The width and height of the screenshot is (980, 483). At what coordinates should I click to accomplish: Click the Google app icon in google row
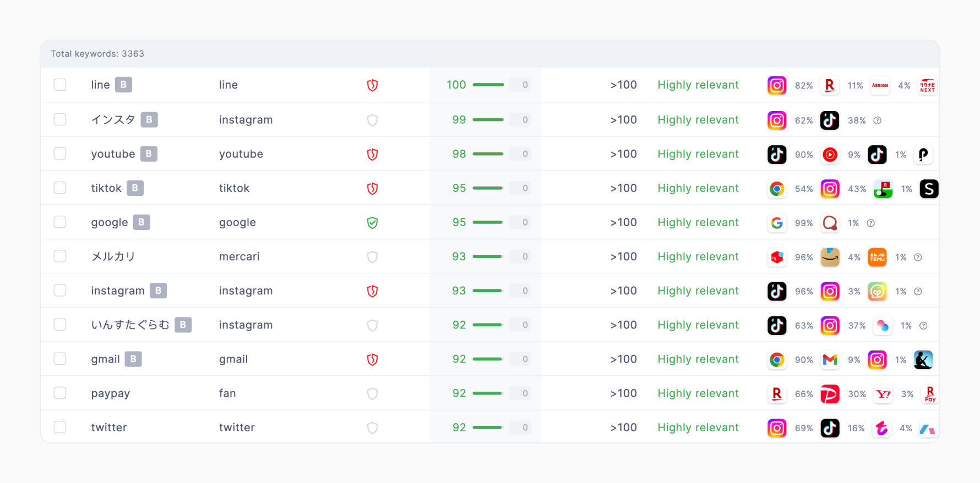coord(776,223)
